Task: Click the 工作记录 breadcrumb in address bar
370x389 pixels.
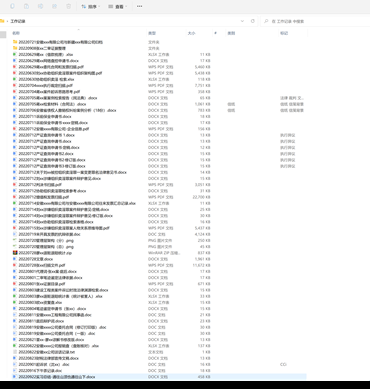Action: click(18, 21)
